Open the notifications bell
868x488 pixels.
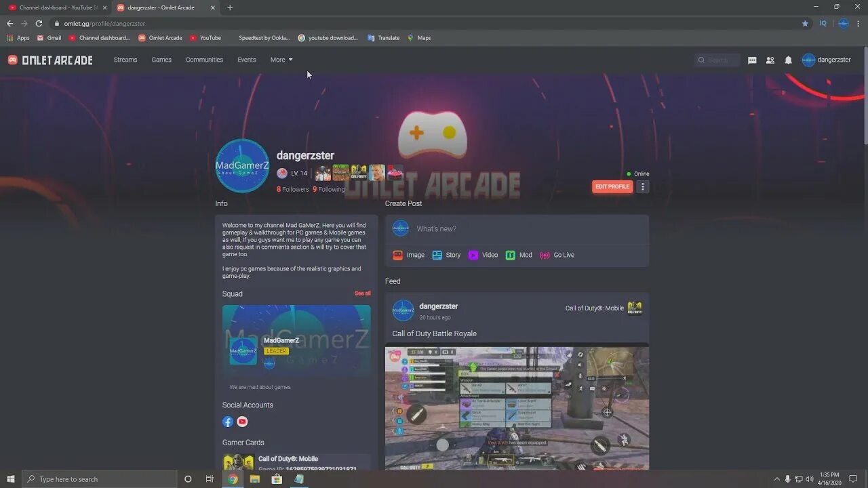788,60
